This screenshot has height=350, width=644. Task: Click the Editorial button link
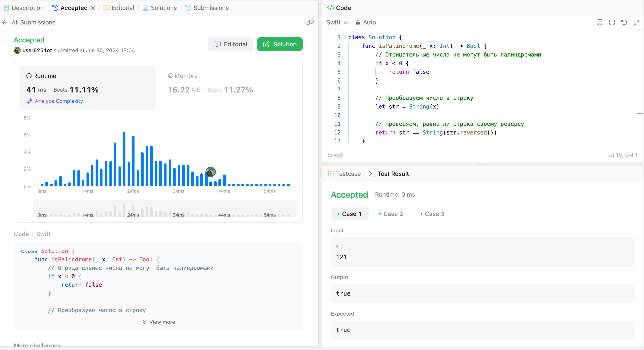pos(230,44)
